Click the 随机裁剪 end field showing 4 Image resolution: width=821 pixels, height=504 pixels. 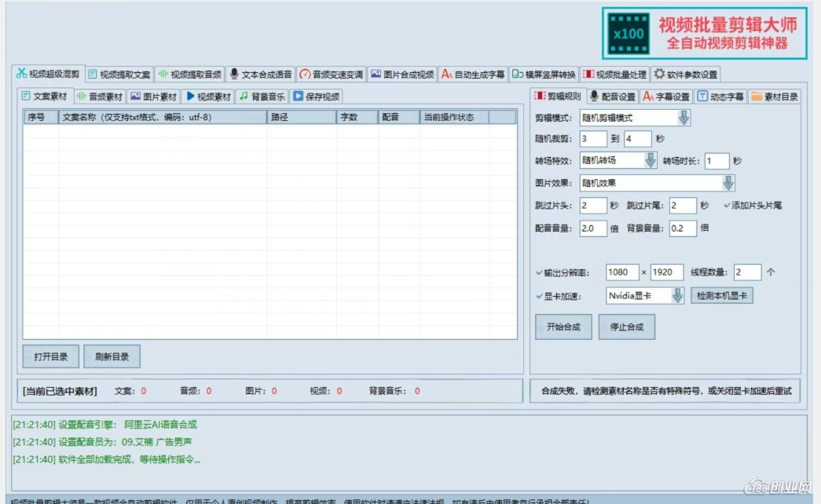pos(638,139)
